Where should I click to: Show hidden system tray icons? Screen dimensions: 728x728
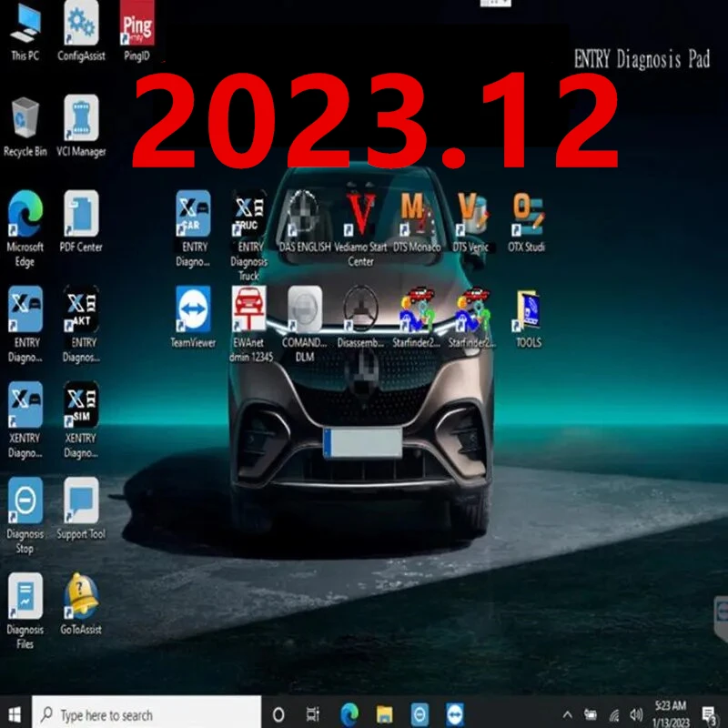coord(567,714)
